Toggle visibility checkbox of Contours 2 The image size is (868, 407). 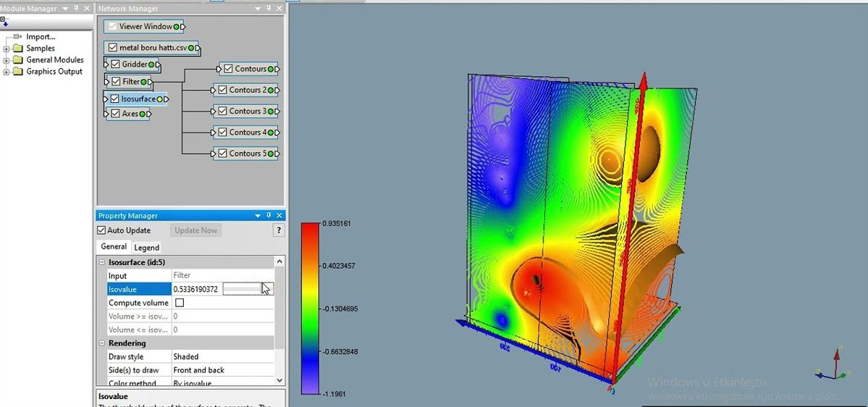[x=223, y=90]
